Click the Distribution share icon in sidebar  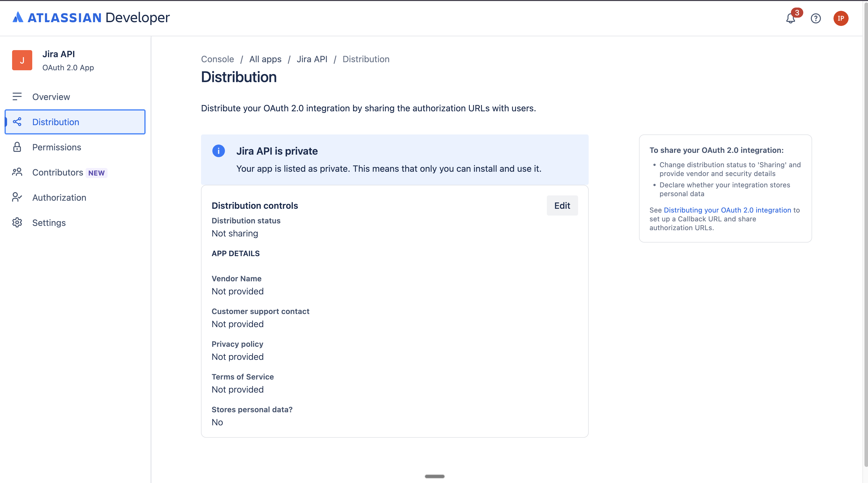coord(17,122)
